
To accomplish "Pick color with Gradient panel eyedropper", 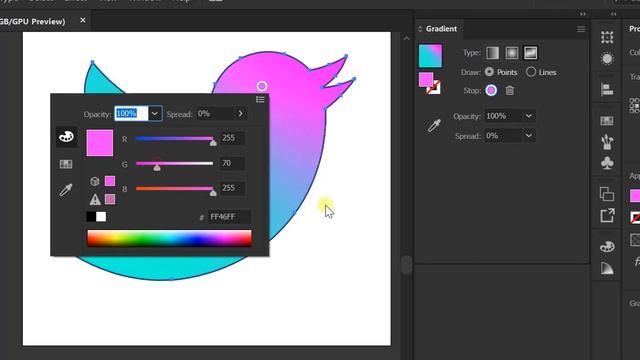I will pos(434,126).
